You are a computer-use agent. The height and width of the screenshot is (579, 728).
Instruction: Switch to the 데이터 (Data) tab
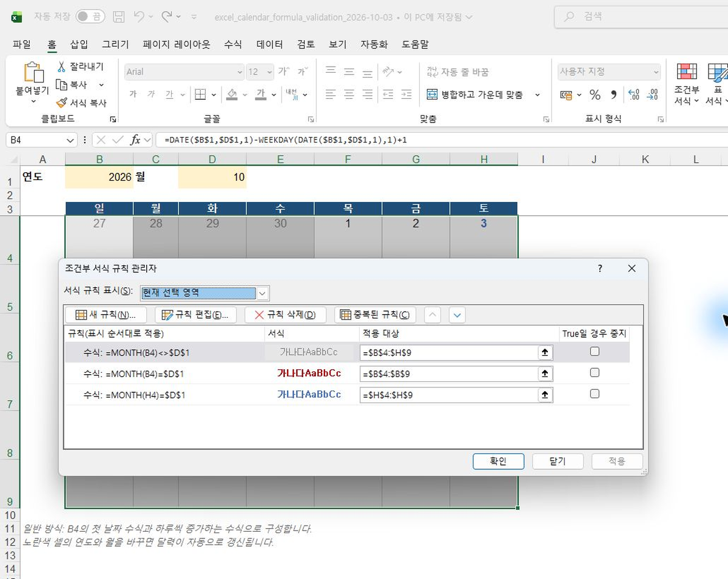pyautogui.click(x=269, y=44)
